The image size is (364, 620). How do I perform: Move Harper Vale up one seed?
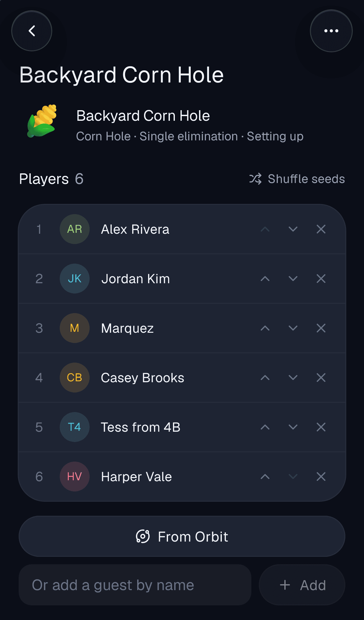click(x=265, y=477)
